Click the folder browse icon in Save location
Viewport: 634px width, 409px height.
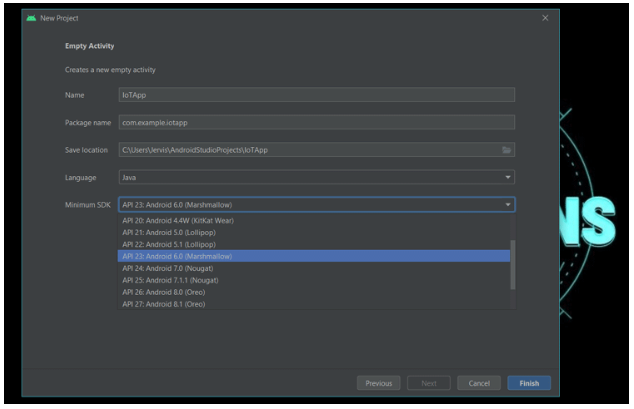pyautogui.click(x=506, y=150)
